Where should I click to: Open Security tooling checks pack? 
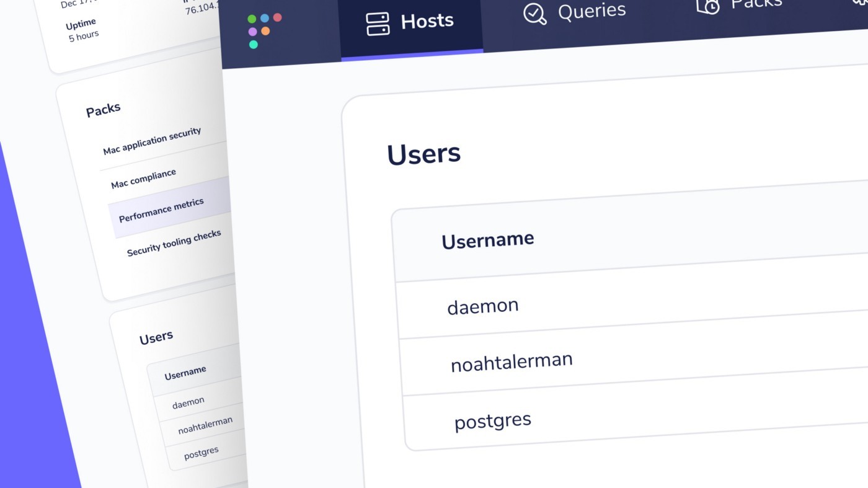tap(174, 242)
